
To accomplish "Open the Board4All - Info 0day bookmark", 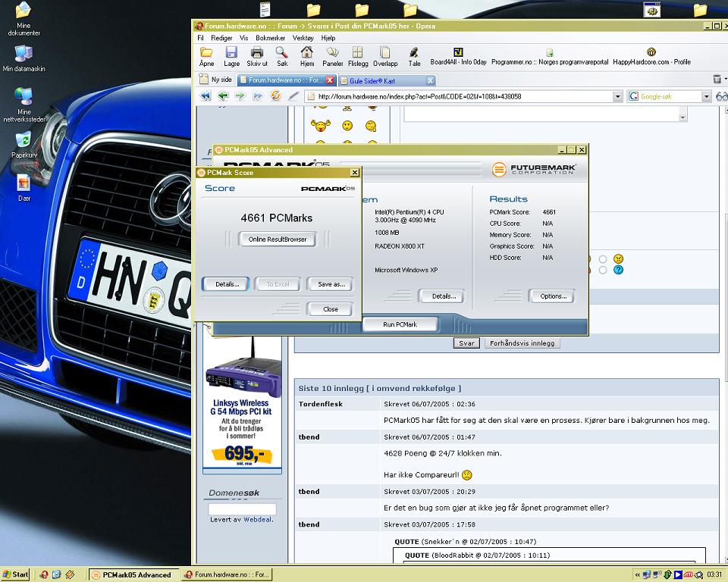I will (458, 57).
